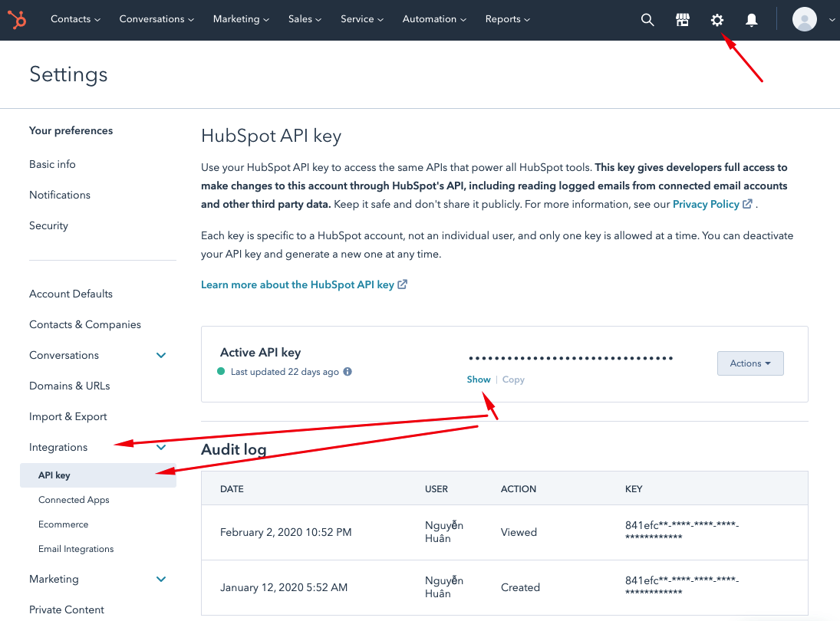Image resolution: width=840 pixels, height=621 pixels.
Task: Click the user name in the Created row
Action: click(x=444, y=586)
